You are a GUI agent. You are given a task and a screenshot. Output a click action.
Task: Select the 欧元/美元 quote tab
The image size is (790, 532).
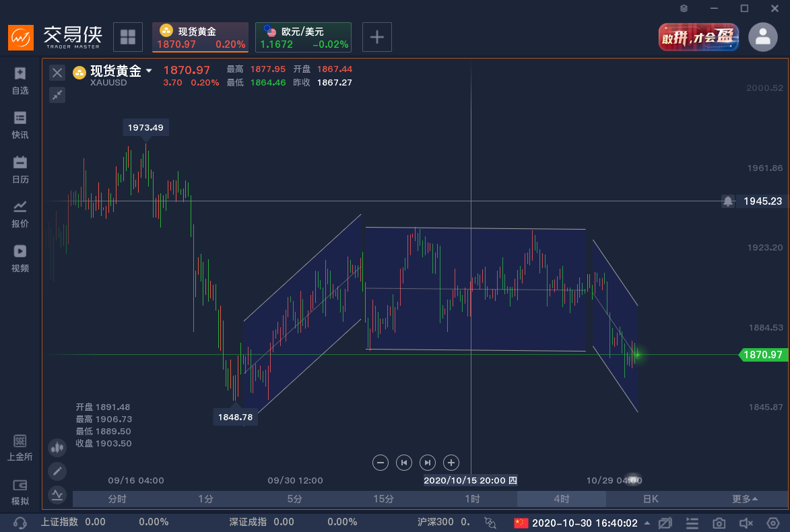coord(303,37)
